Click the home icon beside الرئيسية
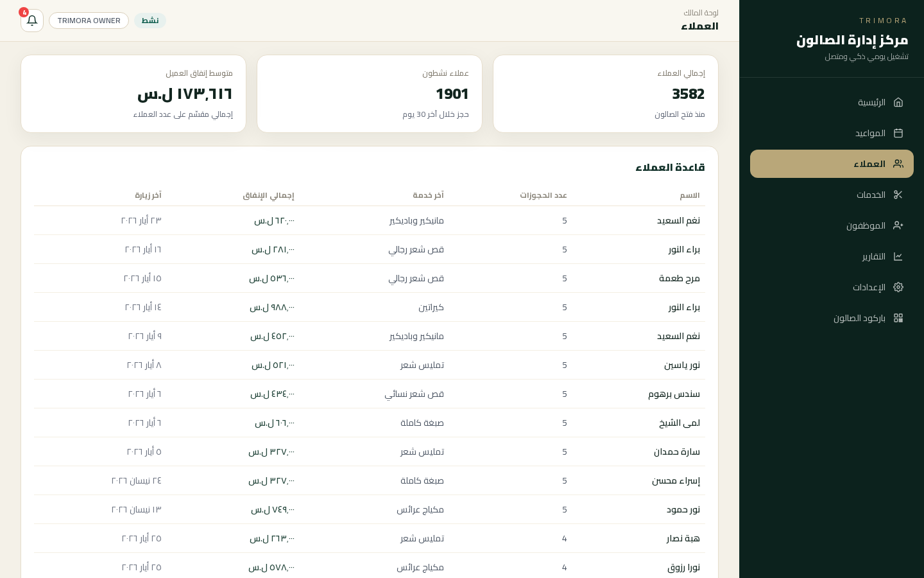Image resolution: width=924 pixels, height=578 pixels. tap(898, 102)
